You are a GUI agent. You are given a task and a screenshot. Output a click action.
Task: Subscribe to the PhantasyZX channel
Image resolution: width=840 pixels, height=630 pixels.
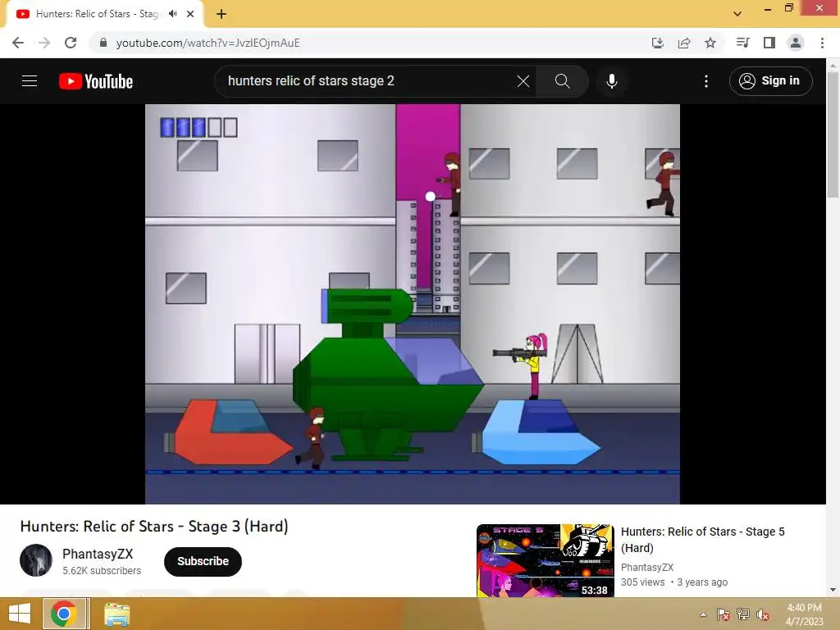click(x=203, y=561)
